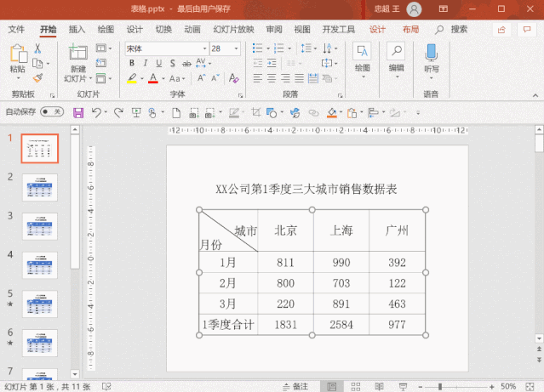Click the Clear All Formatting icon
This screenshot has width=544, height=392.
tap(234, 79)
